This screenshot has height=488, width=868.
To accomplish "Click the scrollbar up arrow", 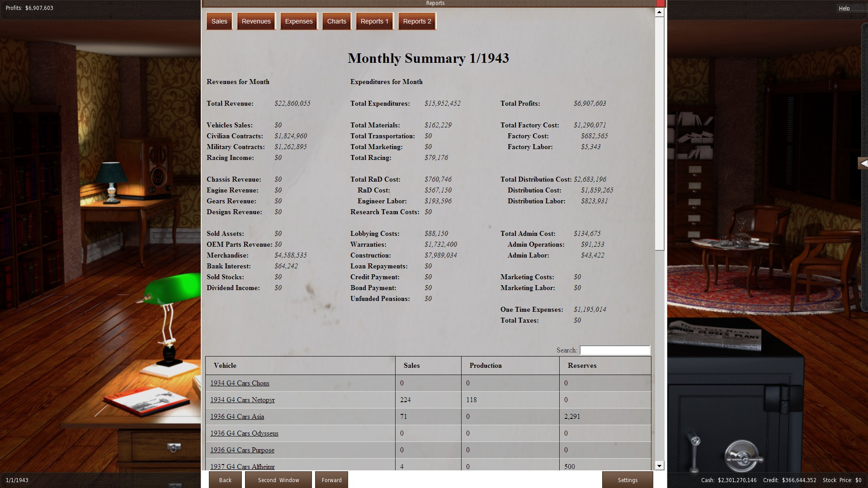I will tap(659, 13).
